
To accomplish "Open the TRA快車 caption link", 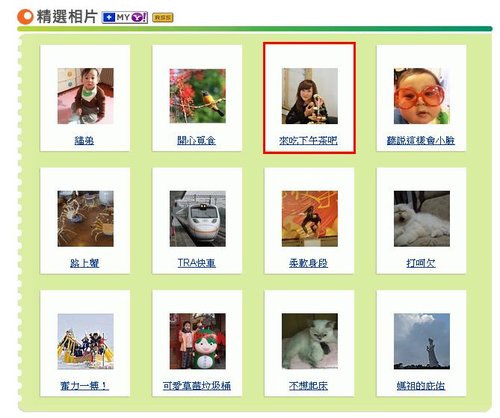I will 196,263.
